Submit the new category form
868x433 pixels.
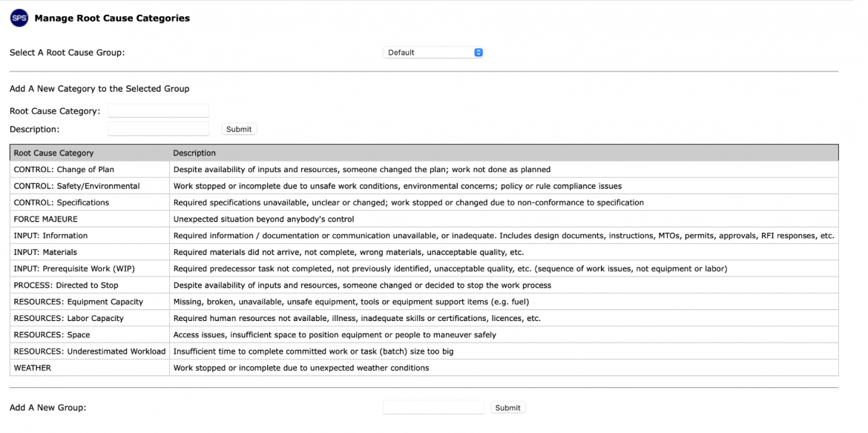point(239,129)
